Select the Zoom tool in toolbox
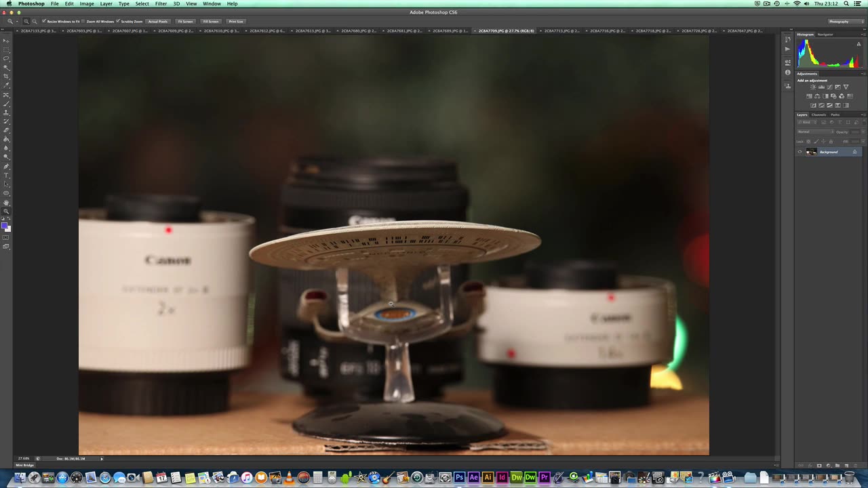Screen dimensions: 868x488 coord(7,211)
